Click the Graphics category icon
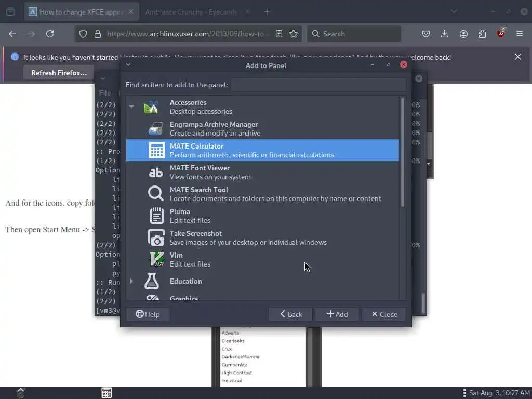Viewport: 532px width, 399px height. coord(153,297)
